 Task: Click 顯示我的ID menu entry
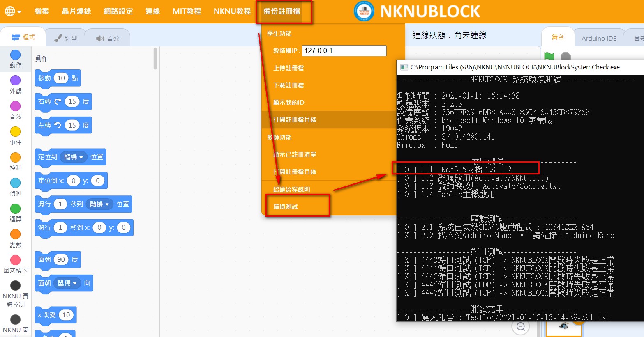click(289, 103)
